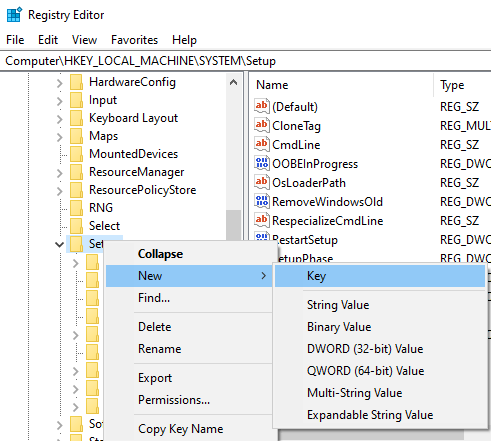Click the tree pane scroll-up arrow

point(234,82)
